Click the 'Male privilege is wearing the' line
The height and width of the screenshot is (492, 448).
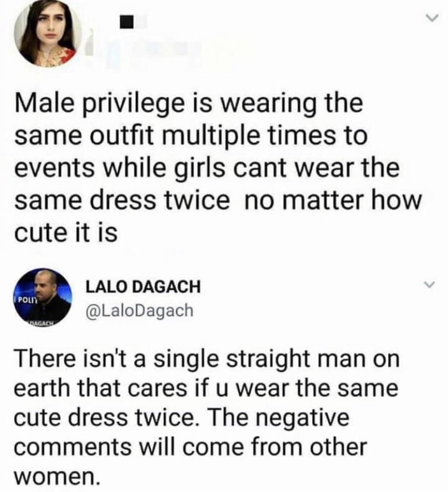tap(189, 105)
